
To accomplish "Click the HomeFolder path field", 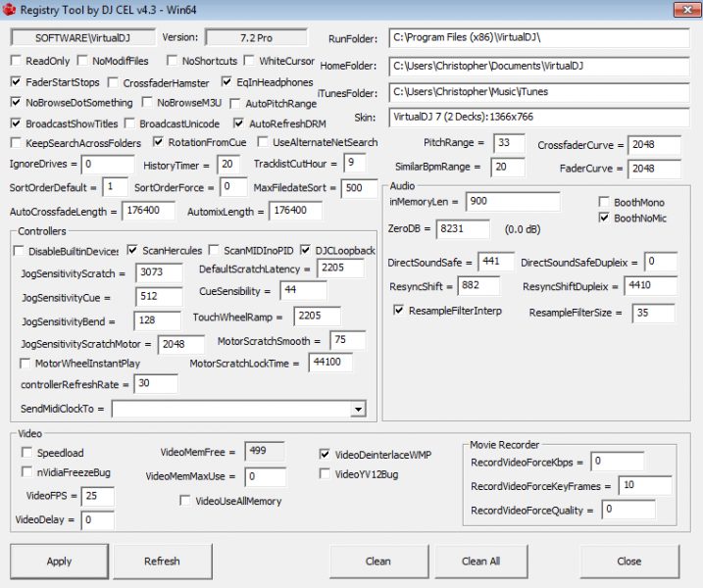I will coord(539,66).
